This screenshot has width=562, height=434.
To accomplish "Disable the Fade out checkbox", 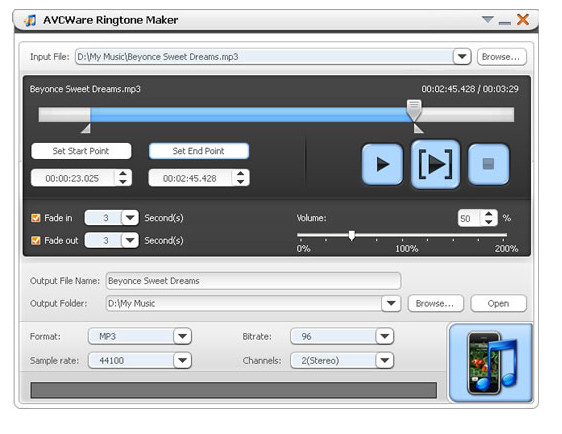I will pos(36,240).
